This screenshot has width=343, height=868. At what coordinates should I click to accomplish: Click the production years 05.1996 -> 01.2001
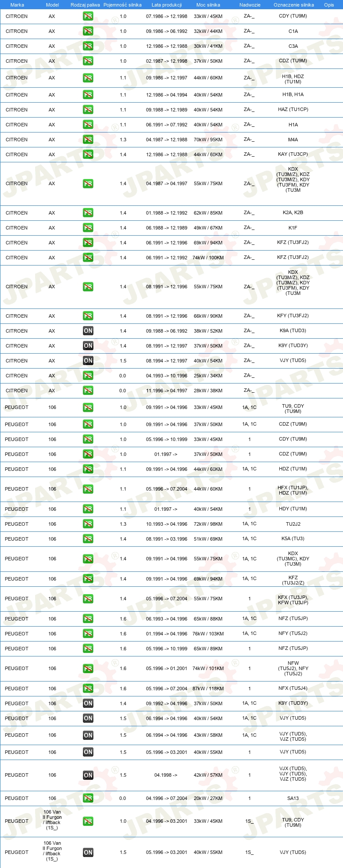(x=167, y=669)
